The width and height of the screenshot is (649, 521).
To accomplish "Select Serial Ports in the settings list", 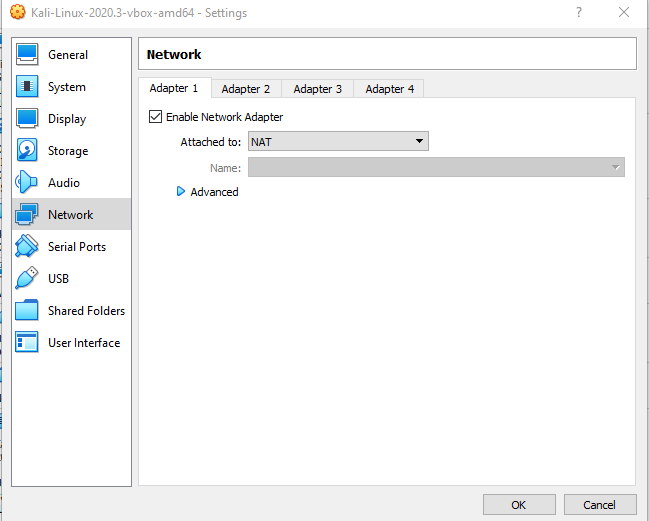I will [77, 247].
